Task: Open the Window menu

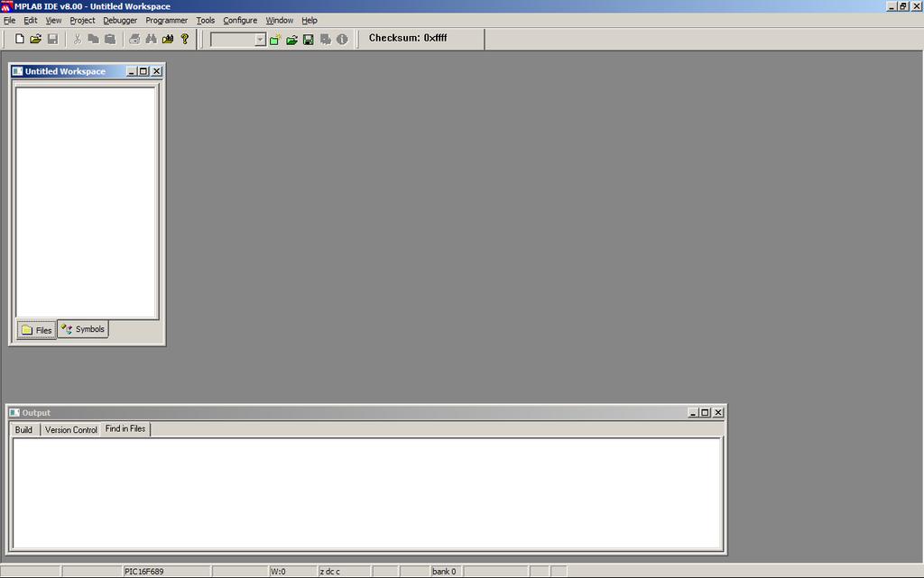Action: coord(280,20)
